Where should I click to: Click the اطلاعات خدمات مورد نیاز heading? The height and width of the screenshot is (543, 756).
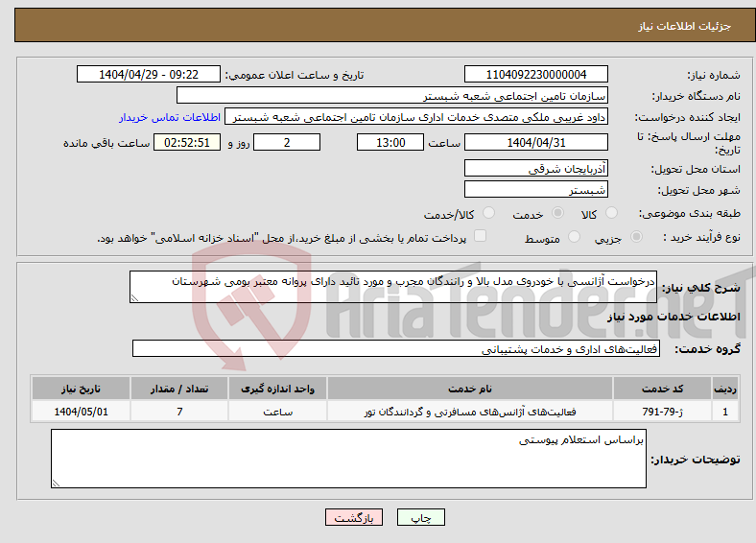(x=673, y=317)
